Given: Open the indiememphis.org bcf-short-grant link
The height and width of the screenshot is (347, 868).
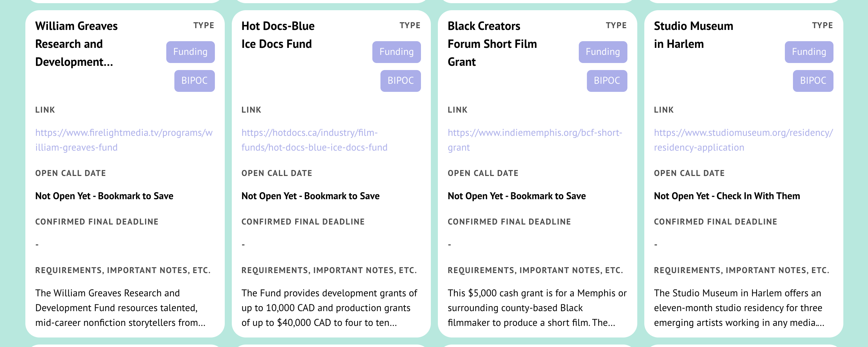Looking at the screenshot, I should [x=535, y=140].
